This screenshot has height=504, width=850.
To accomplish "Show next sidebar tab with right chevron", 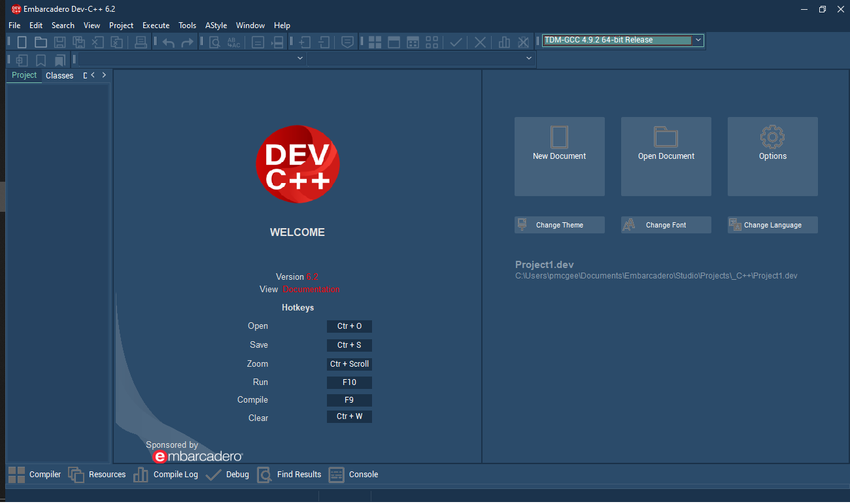I will click(104, 75).
